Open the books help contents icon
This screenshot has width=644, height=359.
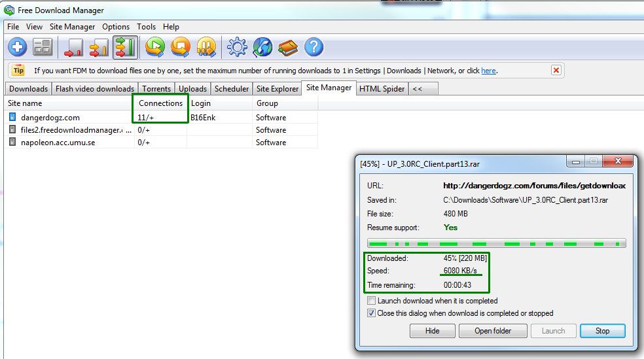coord(288,48)
